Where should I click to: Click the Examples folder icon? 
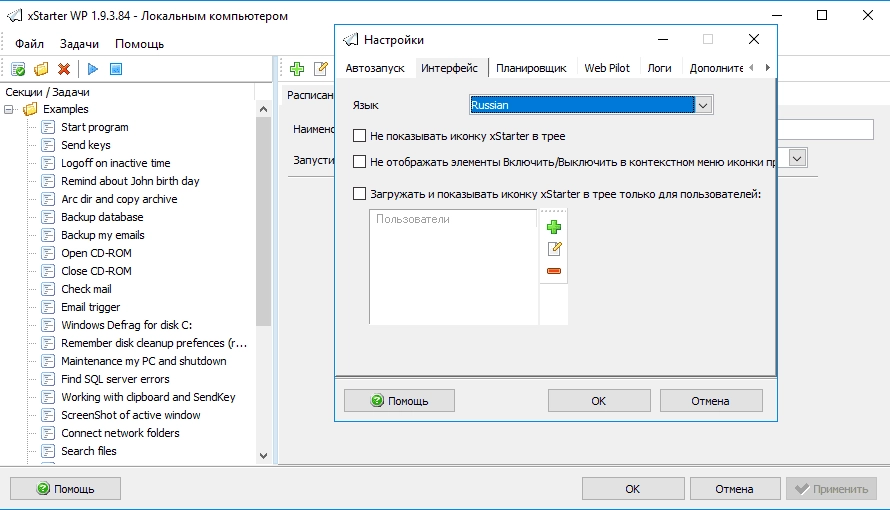coord(30,109)
